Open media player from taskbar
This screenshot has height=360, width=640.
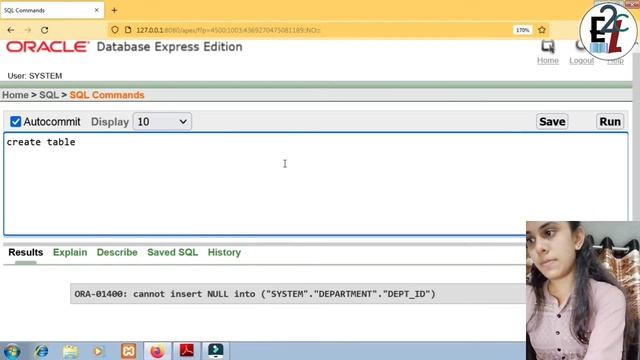click(98, 351)
